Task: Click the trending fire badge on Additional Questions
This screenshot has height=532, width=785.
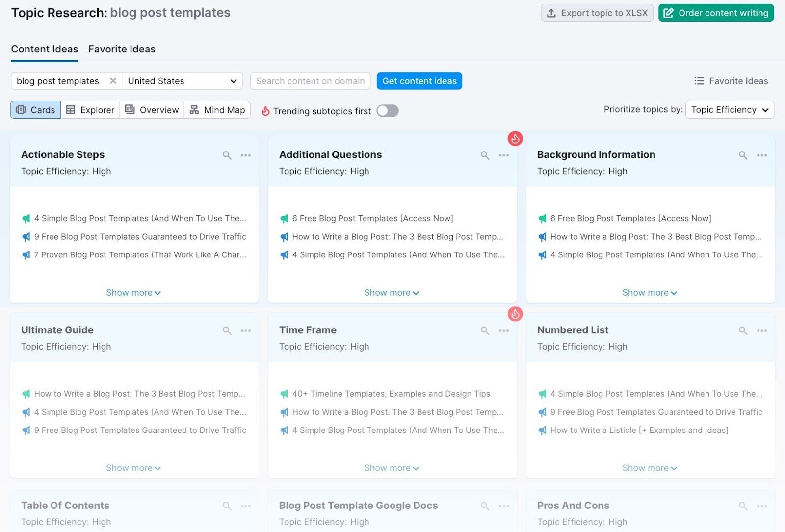Action: tap(515, 139)
